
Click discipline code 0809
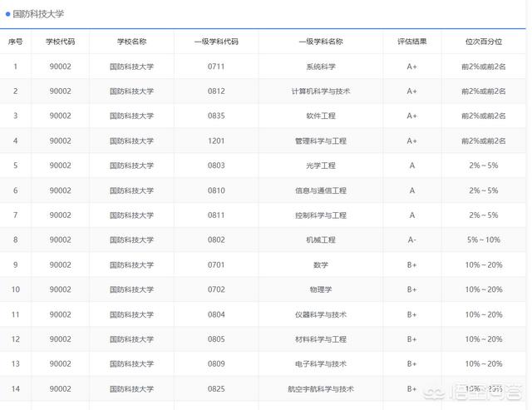216,363
